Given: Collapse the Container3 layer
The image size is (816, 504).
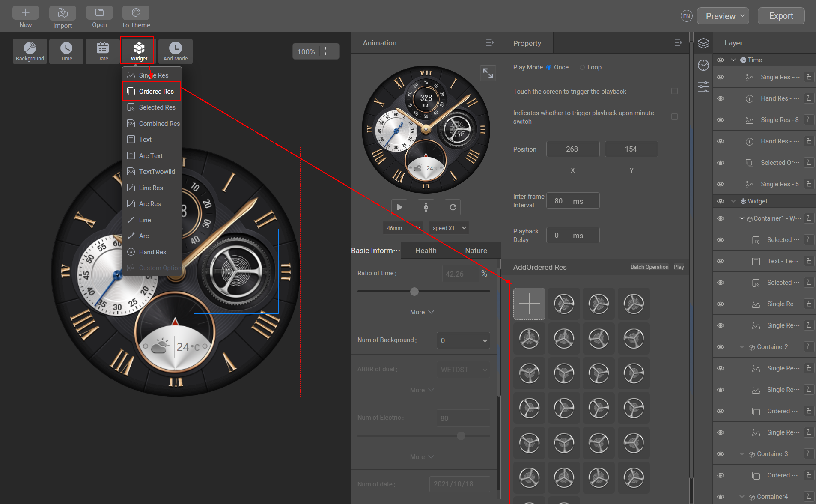Looking at the screenshot, I should point(742,454).
